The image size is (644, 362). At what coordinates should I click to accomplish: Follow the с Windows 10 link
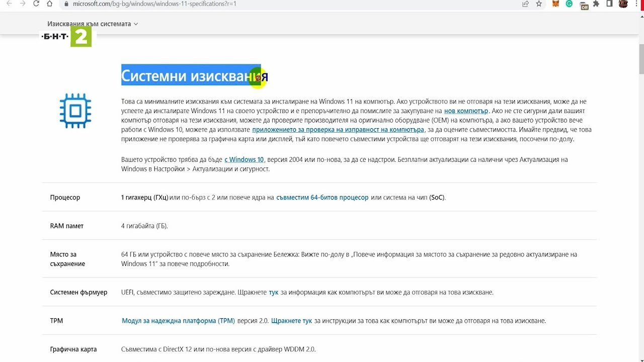244,159
